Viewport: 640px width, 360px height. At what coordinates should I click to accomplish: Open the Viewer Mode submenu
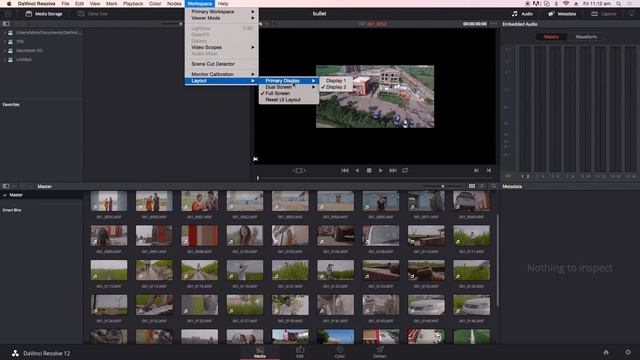[x=222, y=18]
